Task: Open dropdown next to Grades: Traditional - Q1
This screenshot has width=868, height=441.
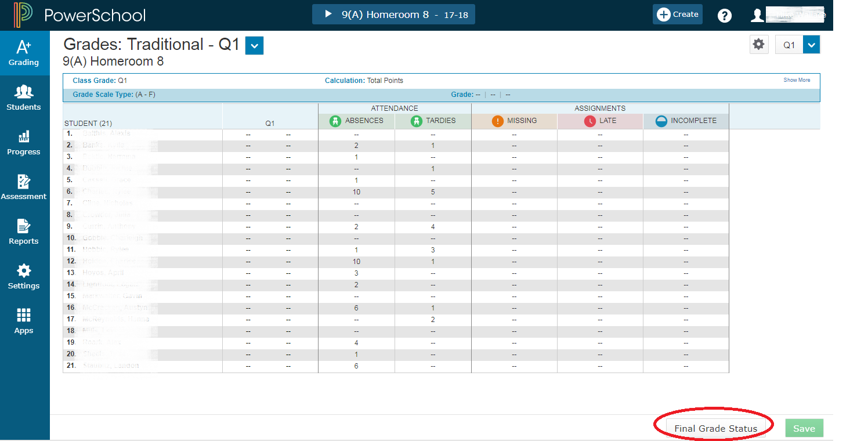Action: coord(255,45)
